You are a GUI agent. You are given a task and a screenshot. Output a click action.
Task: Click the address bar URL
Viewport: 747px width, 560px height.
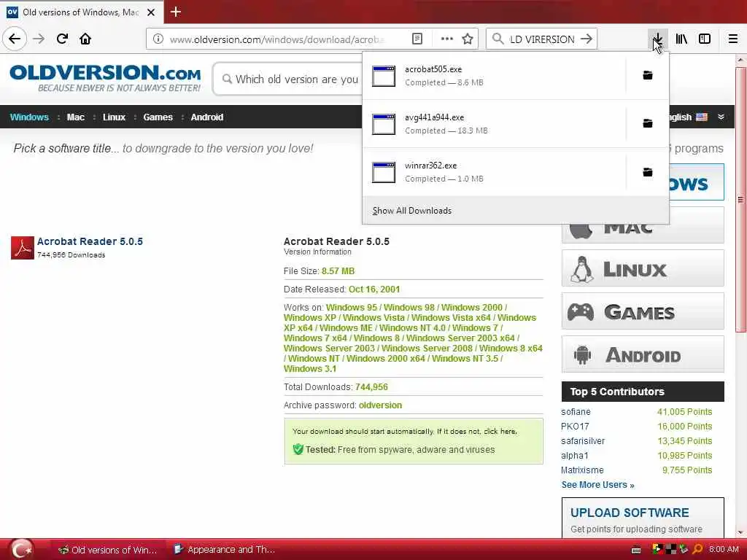(x=277, y=39)
